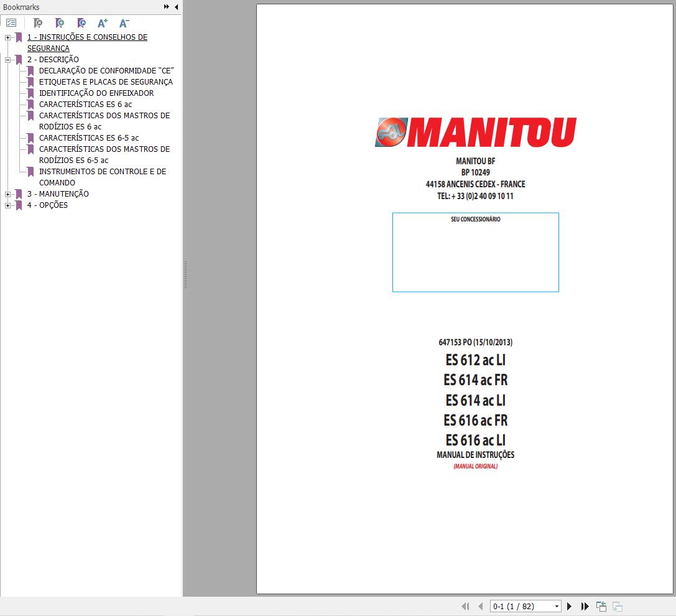Click the bookmark icon beside 2 - DESCRIÇÃO
The image size is (676, 616).
(19, 60)
